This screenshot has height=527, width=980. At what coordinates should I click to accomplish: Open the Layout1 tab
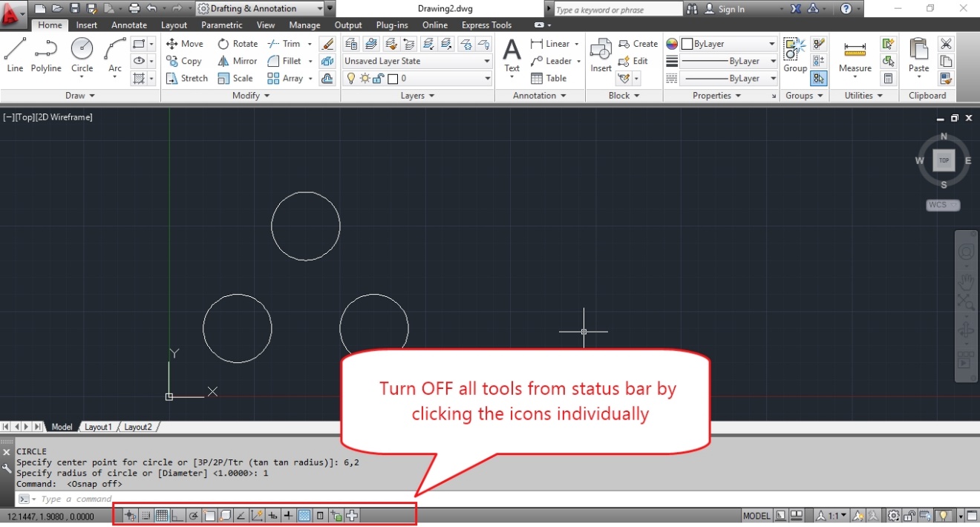(98, 427)
